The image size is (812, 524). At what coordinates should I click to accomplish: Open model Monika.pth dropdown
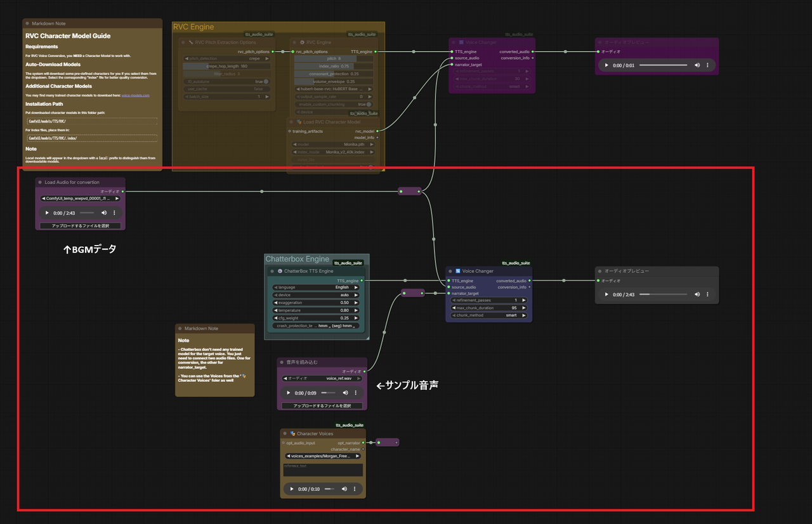pyautogui.click(x=332, y=144)
